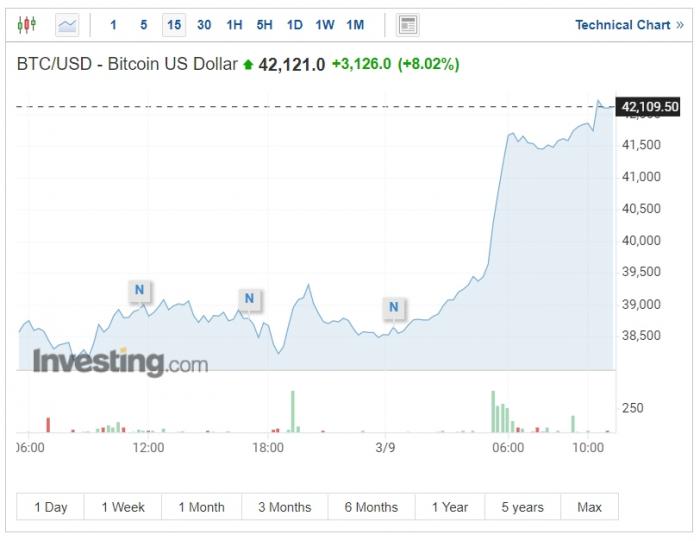Open the news marker near 18:00
This screenshot has height=541, width=700.
[249, 298]
